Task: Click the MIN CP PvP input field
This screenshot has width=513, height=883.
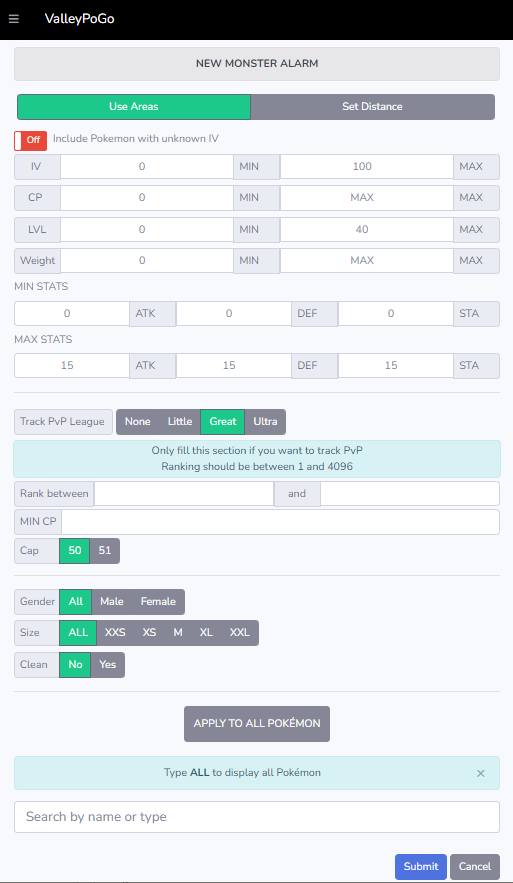Action: pos(280,522)
